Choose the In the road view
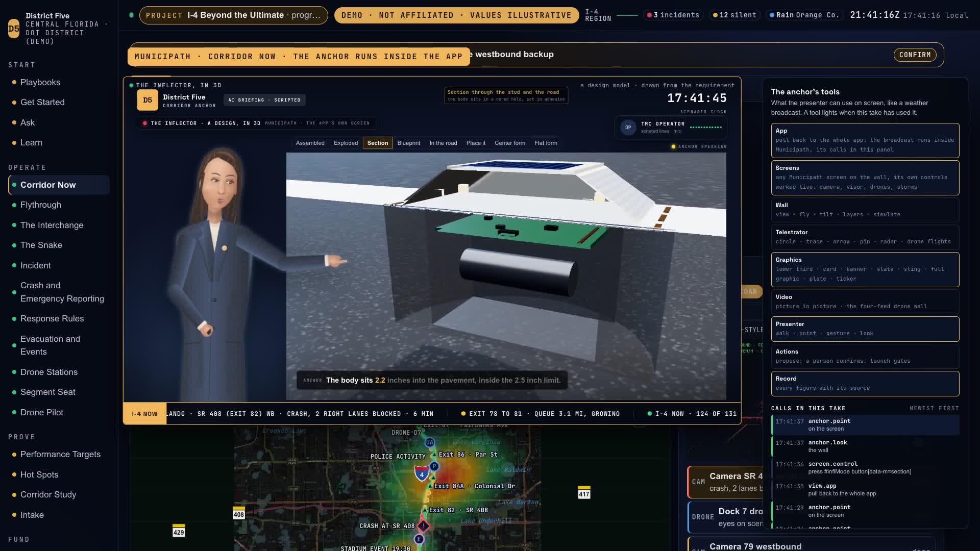The width and height of the screenshot is (980, 551). (x=443, y=143)
